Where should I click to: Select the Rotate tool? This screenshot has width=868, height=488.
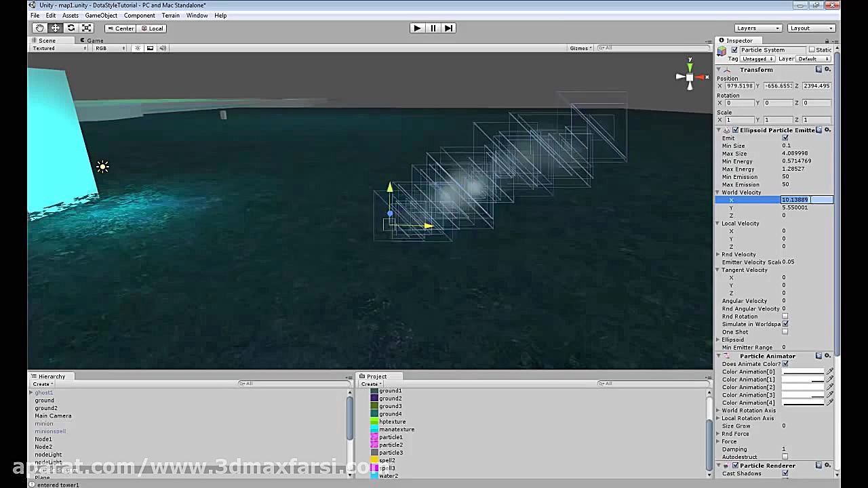[x=71, y=28]
